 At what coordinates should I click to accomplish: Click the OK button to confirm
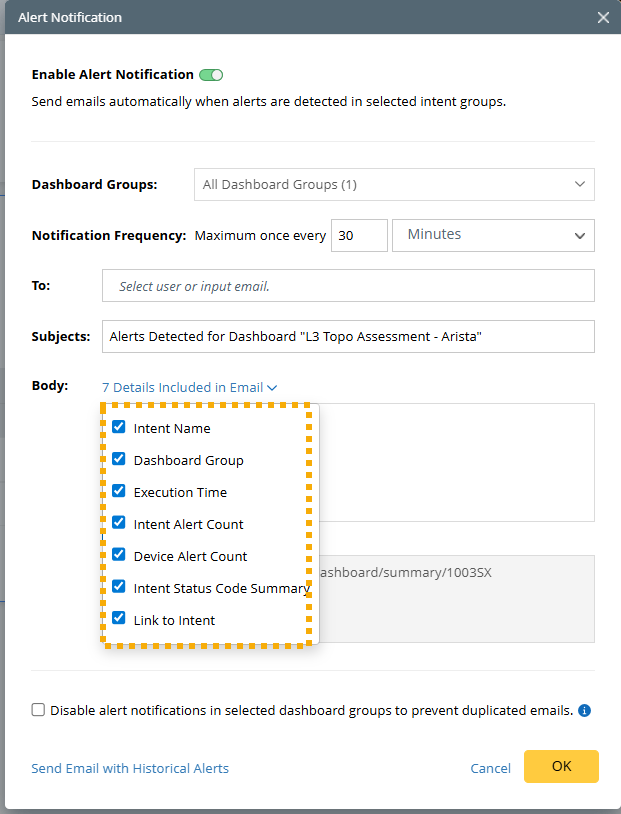pos(561,767)
